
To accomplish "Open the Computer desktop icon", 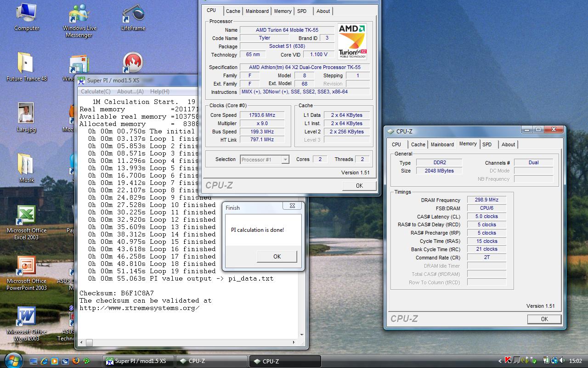I will (26, 17).
